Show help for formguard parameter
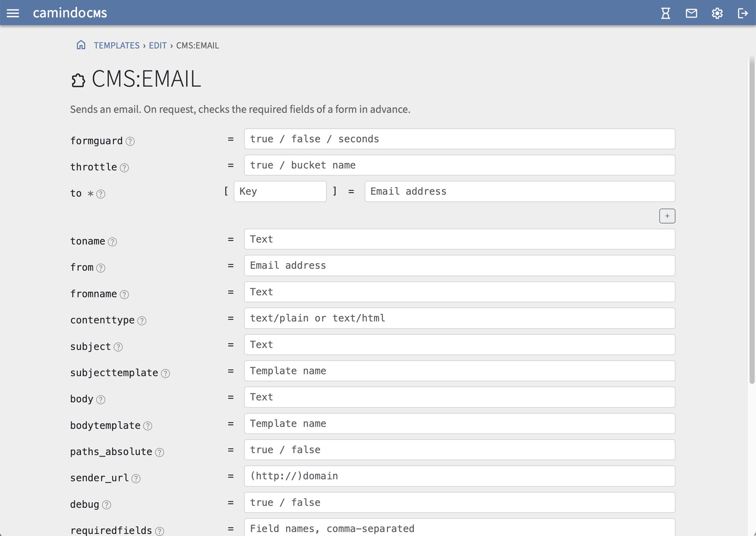Screen dimensions: 756x536 [130, 141]
